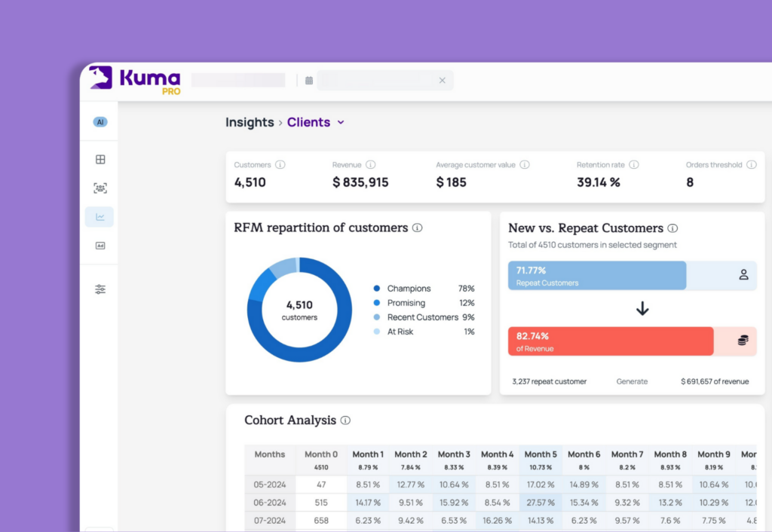The width and height of the screenshot is (772, 532).
Task: Click the $ 835,915 revenue value
Action: point(360,182)
